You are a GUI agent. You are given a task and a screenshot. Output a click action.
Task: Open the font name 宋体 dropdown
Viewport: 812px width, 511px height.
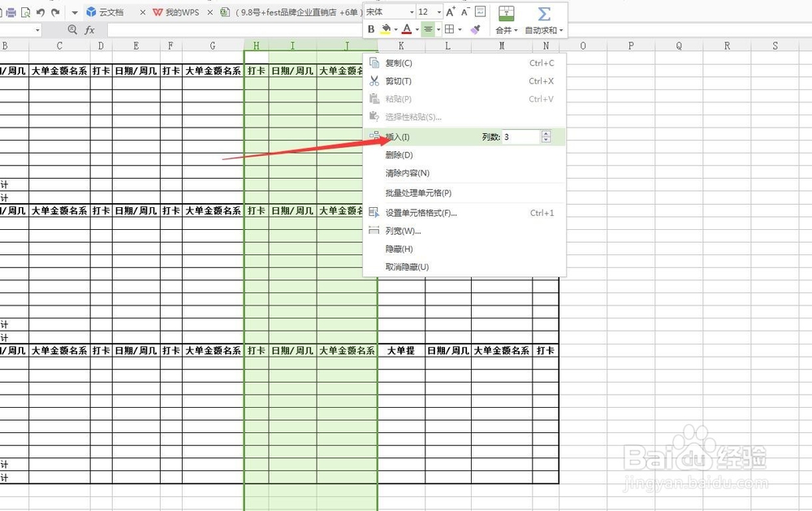pos(412,12)
